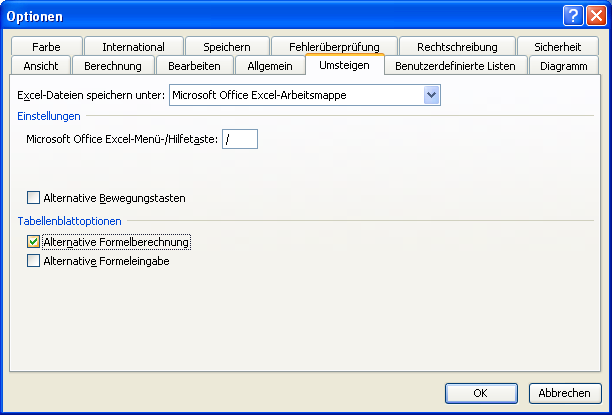Screen dimensions: 612x415
Task: Enable Alternative Bewegungstasten checkbox
Action: [x=34, y=198]
